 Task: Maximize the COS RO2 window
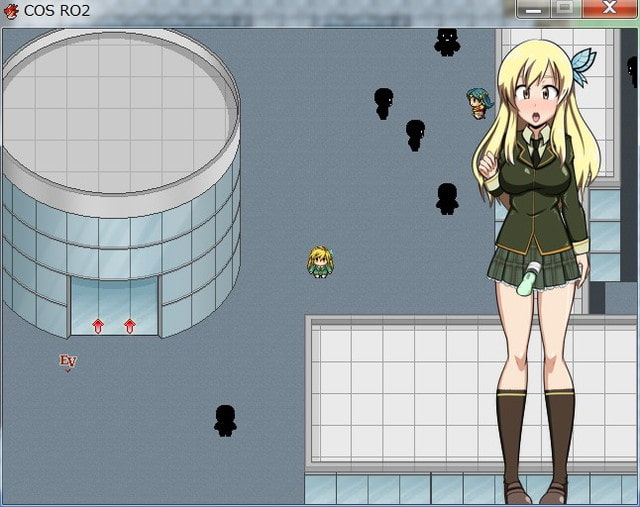pyautogui.click(x=565, y=9)
